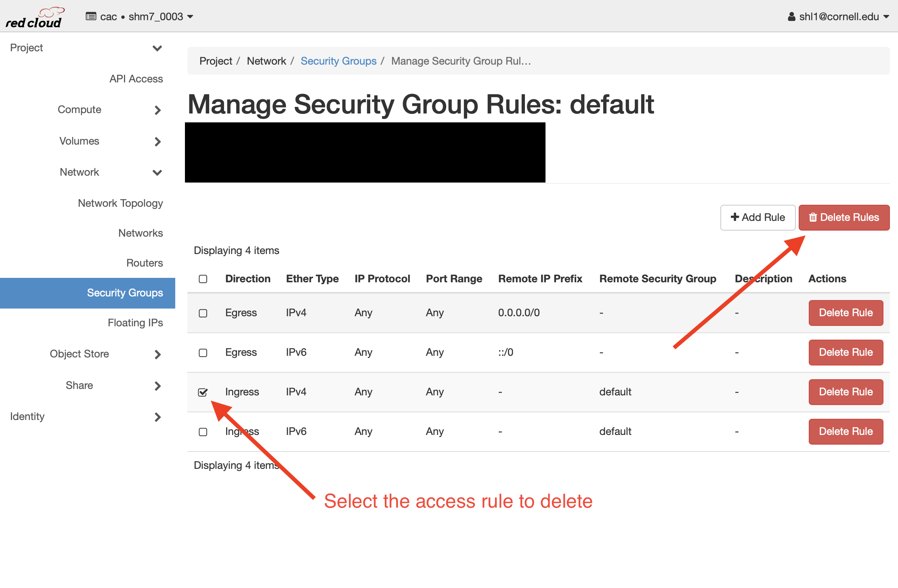This screenshot has width=898, height=588.
Task: Click the Direction column header
Action: 248,279
